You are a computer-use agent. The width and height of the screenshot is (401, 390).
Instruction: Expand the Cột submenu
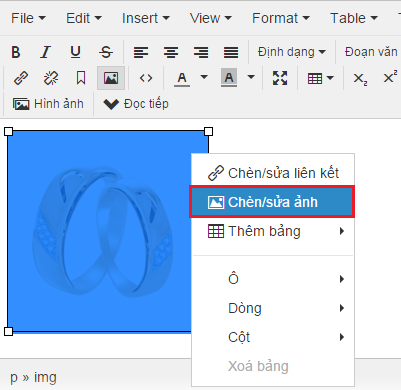click(x=273, y=337)
